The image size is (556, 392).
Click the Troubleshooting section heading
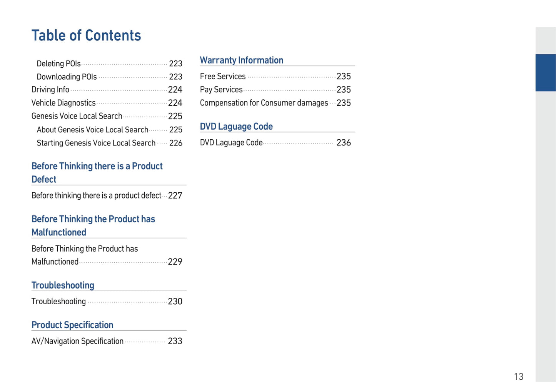pyautogui.click(x=63, y=285)
